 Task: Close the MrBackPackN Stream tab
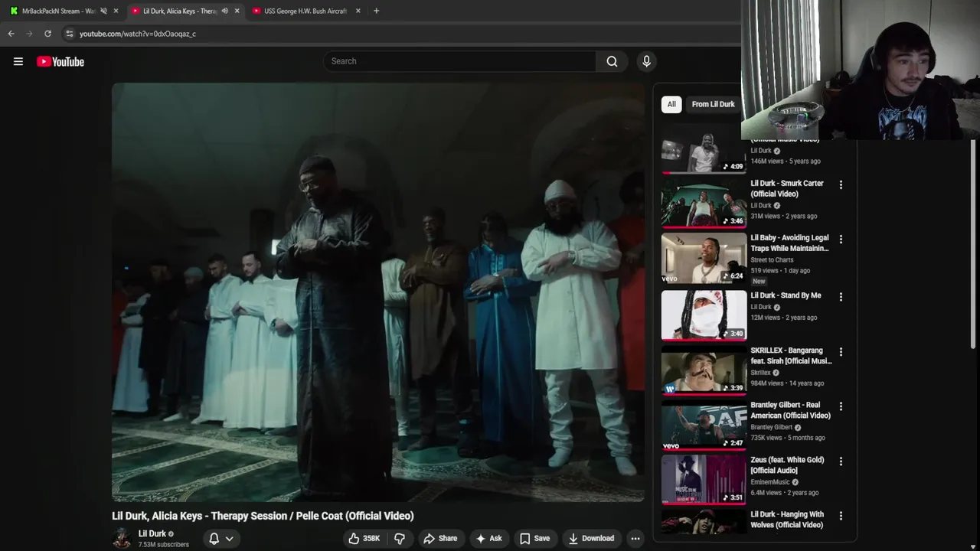[x=116, y=11]
